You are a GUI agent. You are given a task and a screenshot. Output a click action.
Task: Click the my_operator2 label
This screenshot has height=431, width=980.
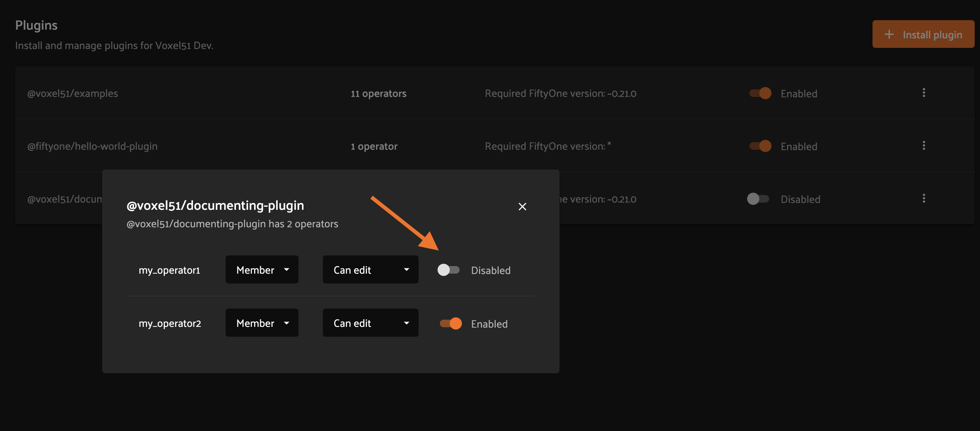pos(170,324)
